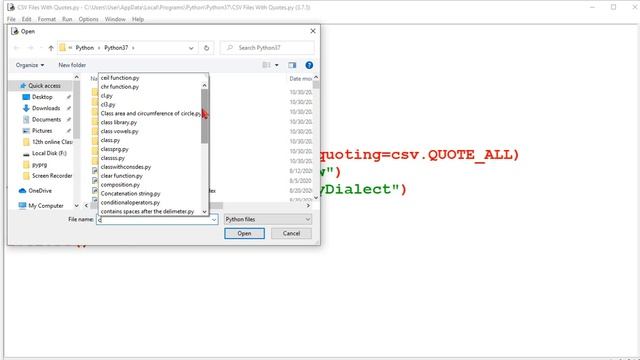The height and width of the screenshot is (360, 640).
Task: Click the Forward navigation arrow
Action: [x=31, y=48]
